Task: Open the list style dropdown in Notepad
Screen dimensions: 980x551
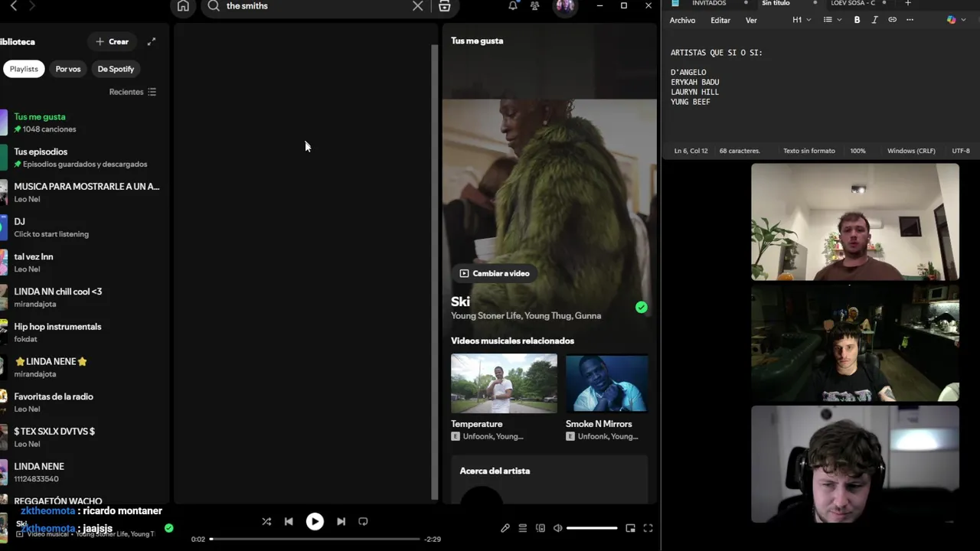Action: click(831, 20)
